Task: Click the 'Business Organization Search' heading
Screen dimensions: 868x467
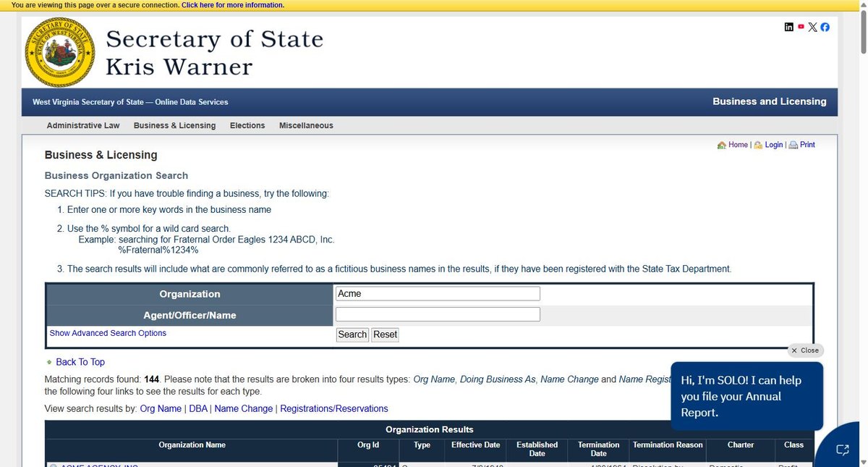Action: (116, 175)
